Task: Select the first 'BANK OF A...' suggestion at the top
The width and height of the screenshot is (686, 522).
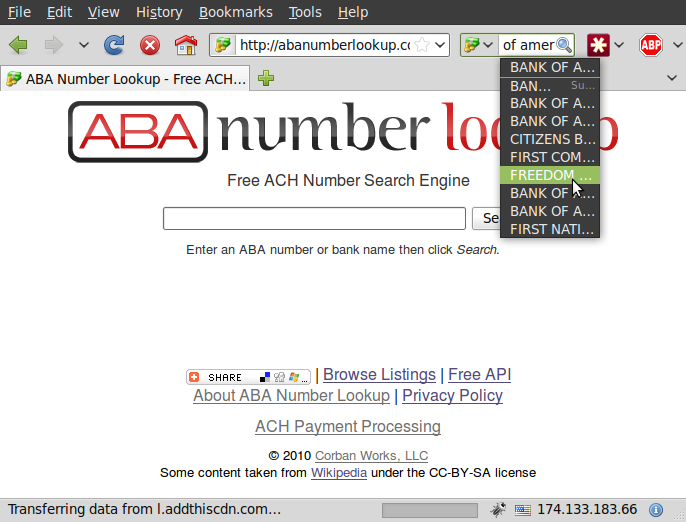Action: pos(550,68)
